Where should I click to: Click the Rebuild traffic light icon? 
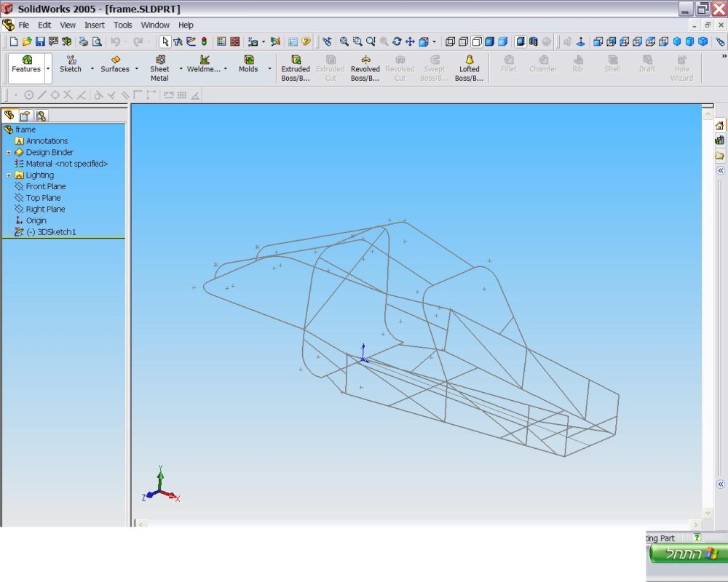[x=204, y=42]
